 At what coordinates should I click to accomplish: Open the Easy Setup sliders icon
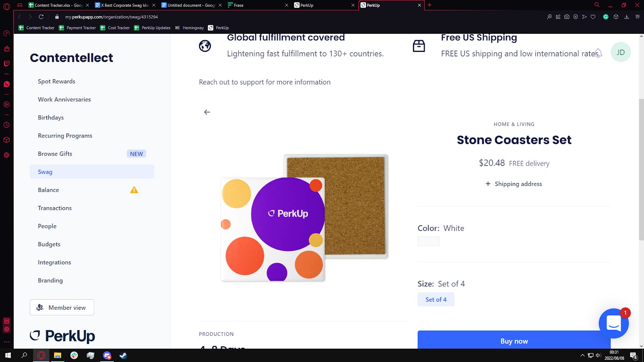tap(638, 17)
